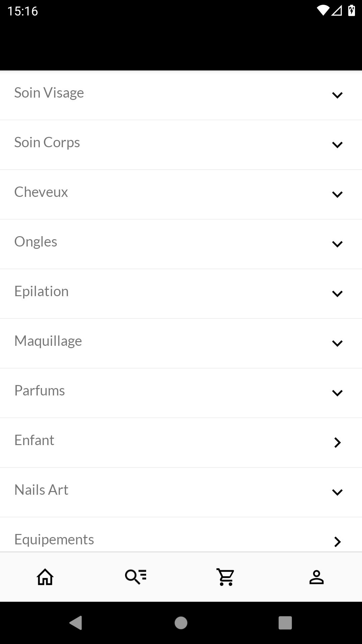
Task: Open the shopping cart icon
Action: (x=226, y=577)
